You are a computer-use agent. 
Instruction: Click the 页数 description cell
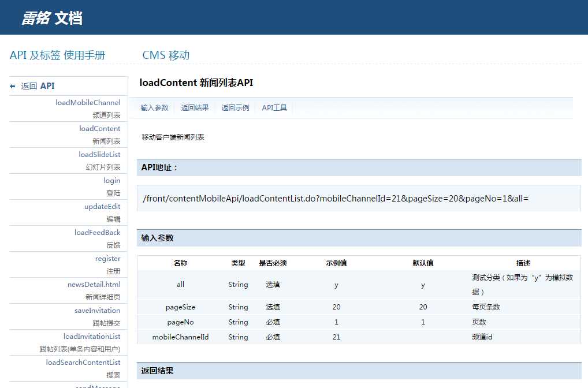tap(479, 322)
